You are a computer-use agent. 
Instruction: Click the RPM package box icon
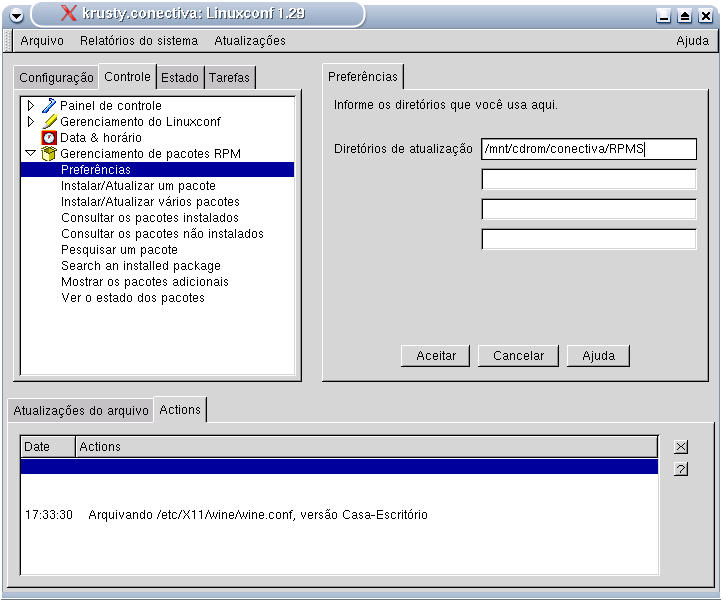49,154
